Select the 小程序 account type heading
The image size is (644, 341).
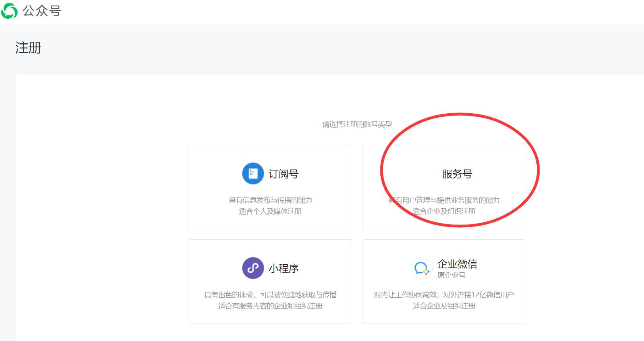click(283, 269)
